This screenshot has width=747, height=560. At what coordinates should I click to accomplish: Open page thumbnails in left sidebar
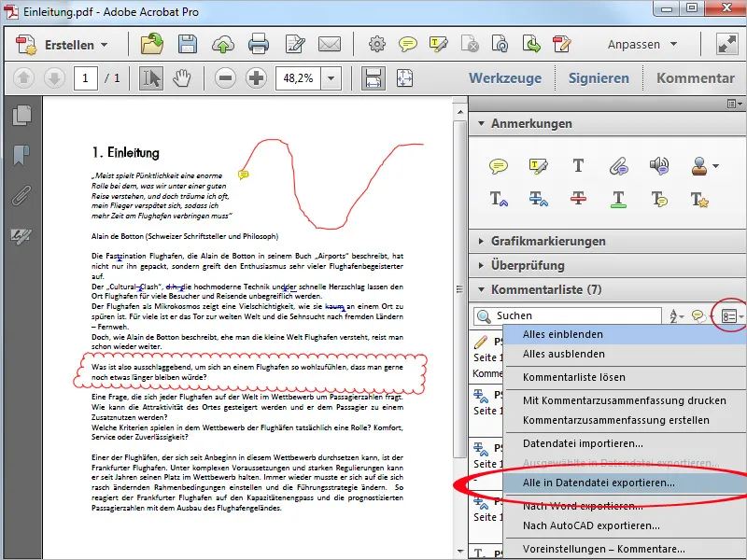21,115
